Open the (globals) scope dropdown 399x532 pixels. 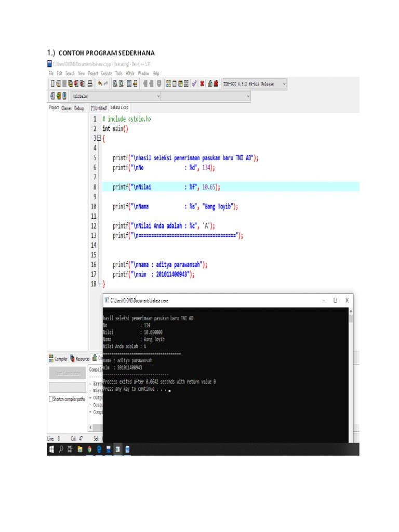tap(116, 96)
